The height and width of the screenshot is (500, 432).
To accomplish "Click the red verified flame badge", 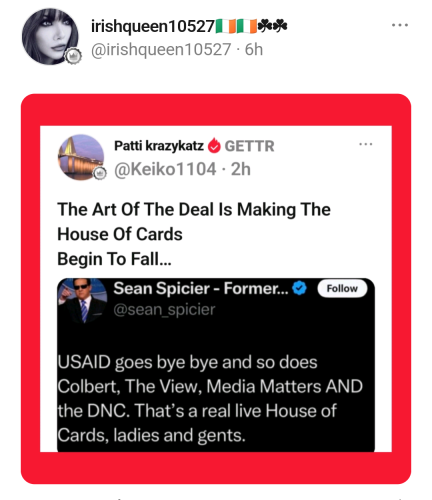I will click(x=214, y=146).
